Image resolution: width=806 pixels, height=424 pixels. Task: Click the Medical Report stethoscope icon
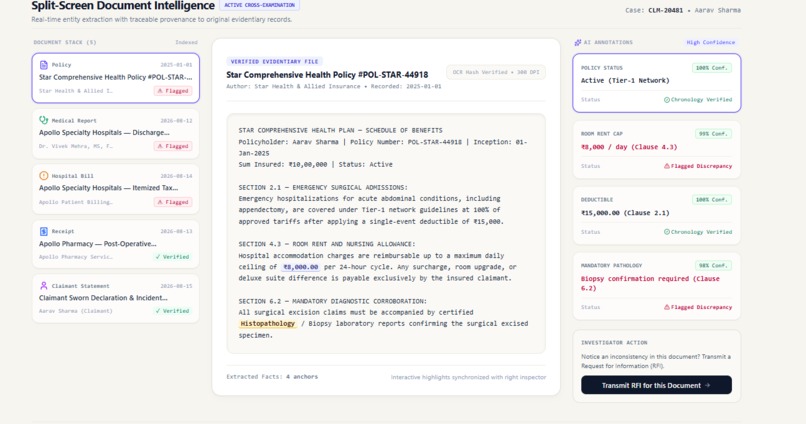pyautogui.click(x=44, y=120)
